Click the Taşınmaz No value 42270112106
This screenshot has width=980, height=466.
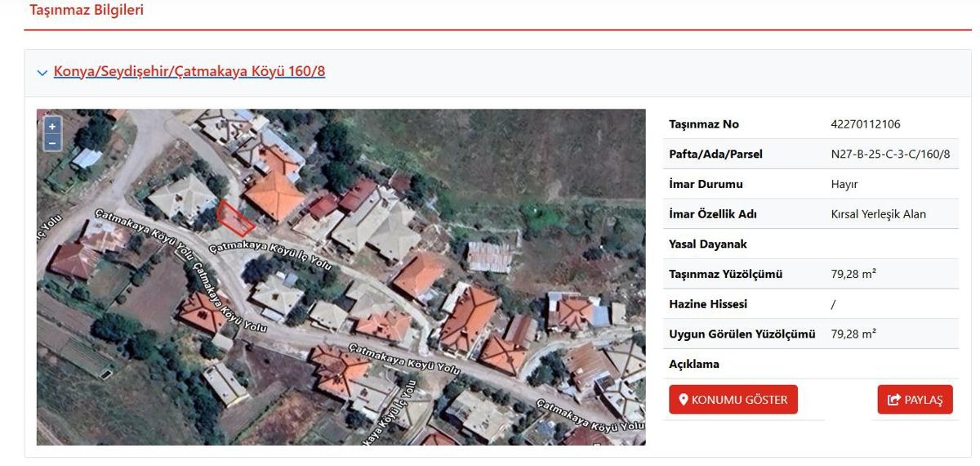[x=865, y=124]
